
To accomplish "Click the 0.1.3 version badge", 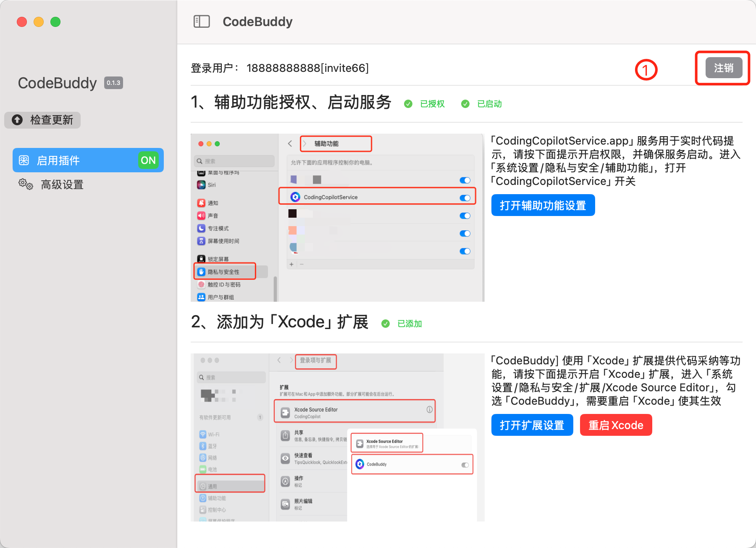I will click(113, 83).
